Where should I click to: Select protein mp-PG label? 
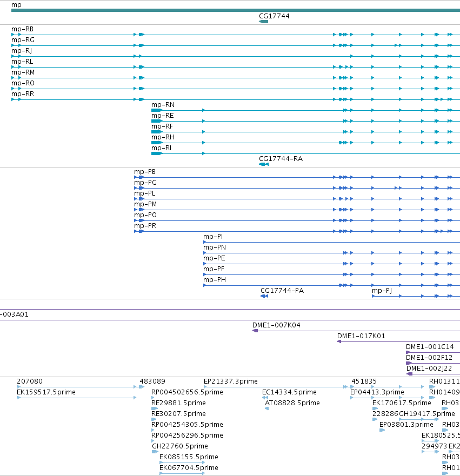point(145,183)
